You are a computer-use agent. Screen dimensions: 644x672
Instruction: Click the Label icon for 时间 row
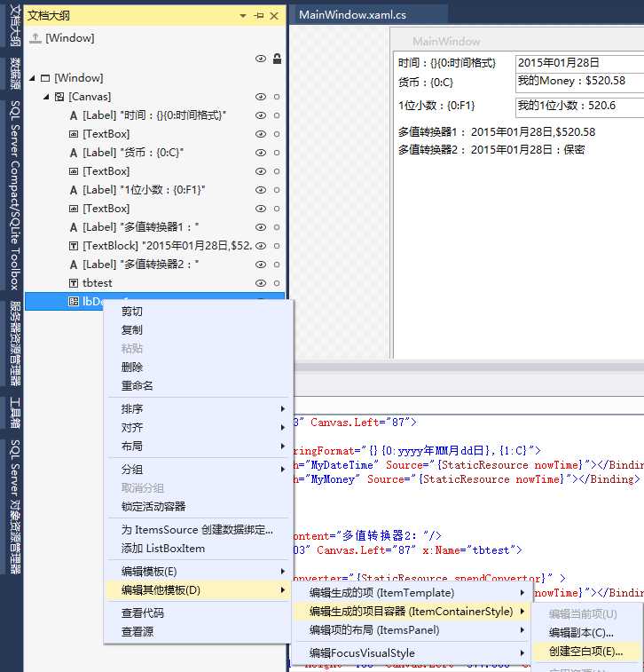tap(74, 115)
